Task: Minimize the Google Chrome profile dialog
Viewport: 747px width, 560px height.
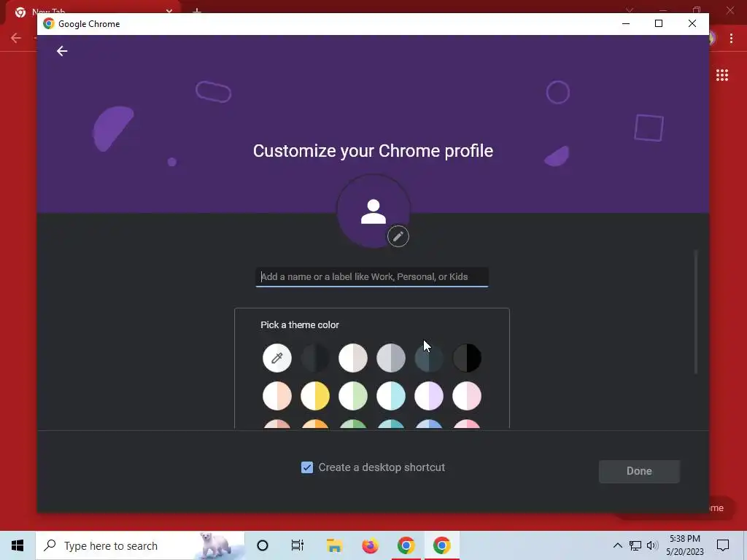Action: pos(626,23)
